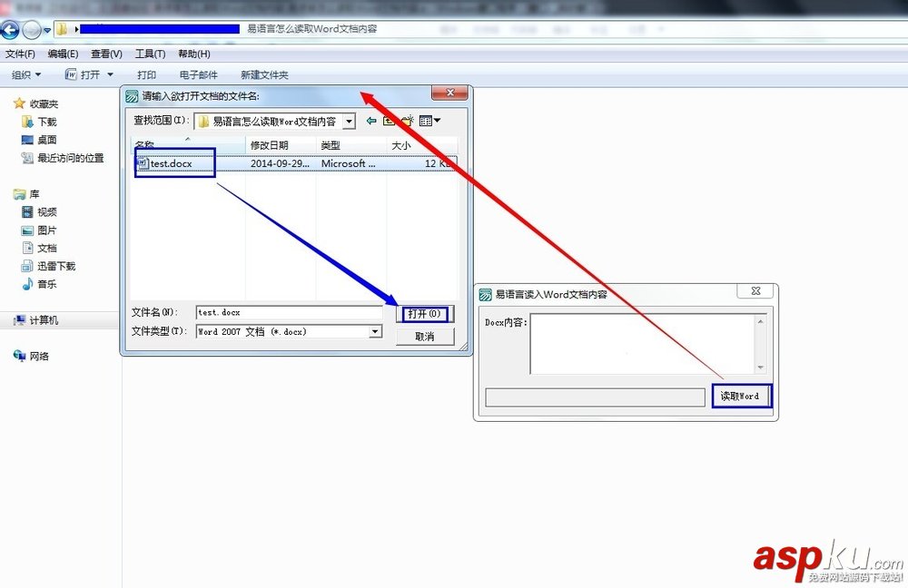Screen dimensions: 908x588
Task: Click the 取消 button in dialog
Action: click(425, 337)
